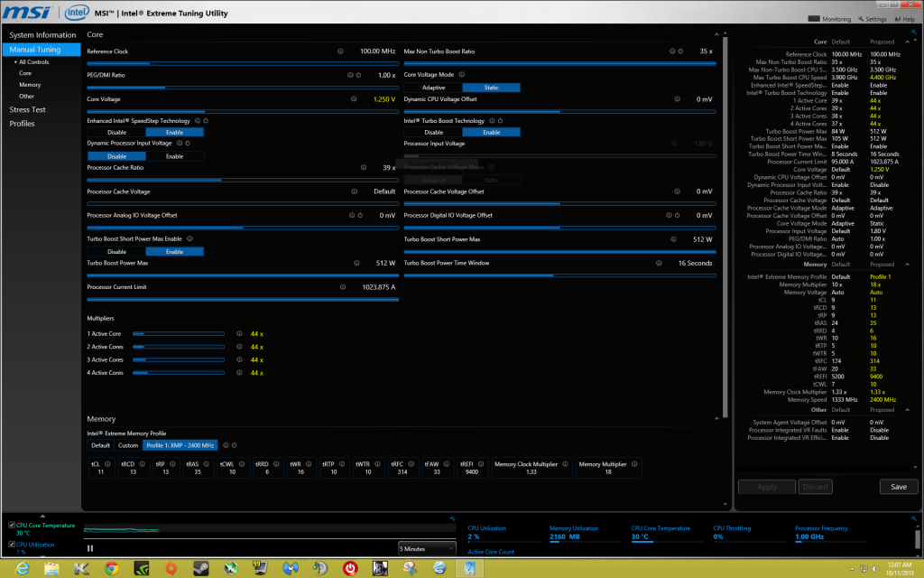The width and height of the screenshot is (924, 578).
Task: Collapse Other group in proposed settings panel
Action: pos(907,410)
